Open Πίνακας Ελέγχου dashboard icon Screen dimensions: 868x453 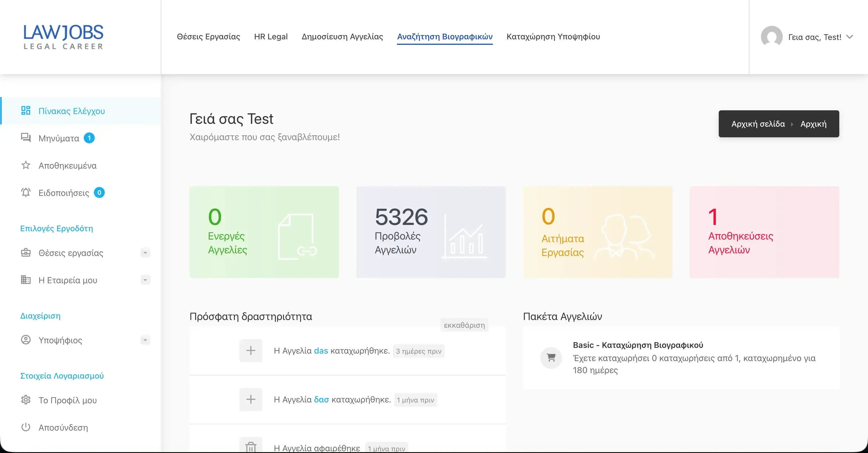pos(26,111)
